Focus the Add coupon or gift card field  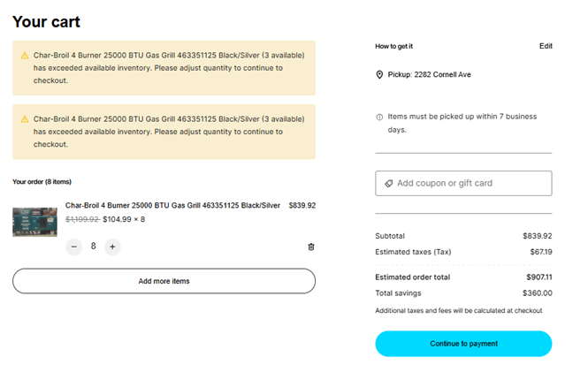tap(469, 183)
